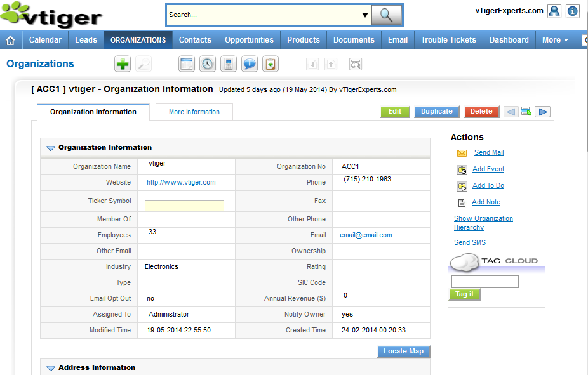
Task: Open the Calendar module
Action: coord(45,40)
